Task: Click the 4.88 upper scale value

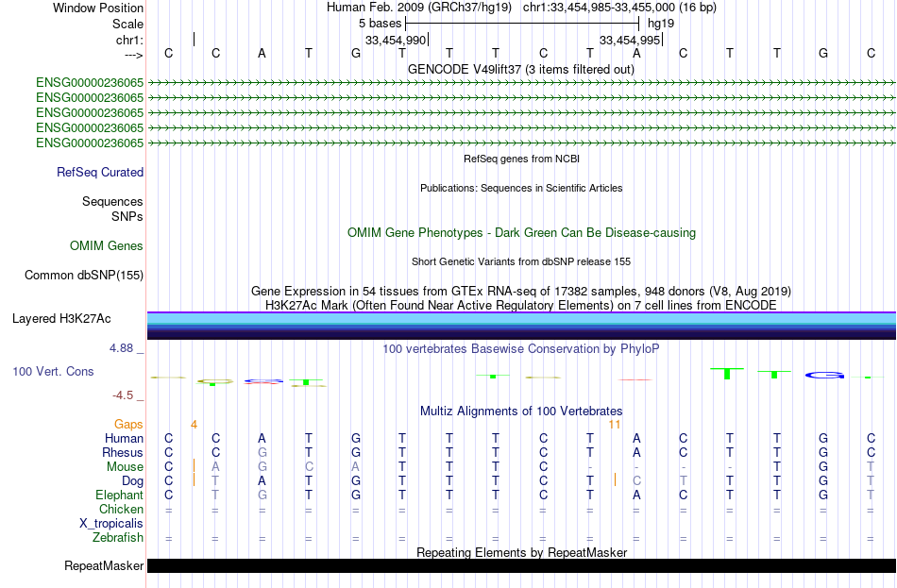Action: pos(121,347)
